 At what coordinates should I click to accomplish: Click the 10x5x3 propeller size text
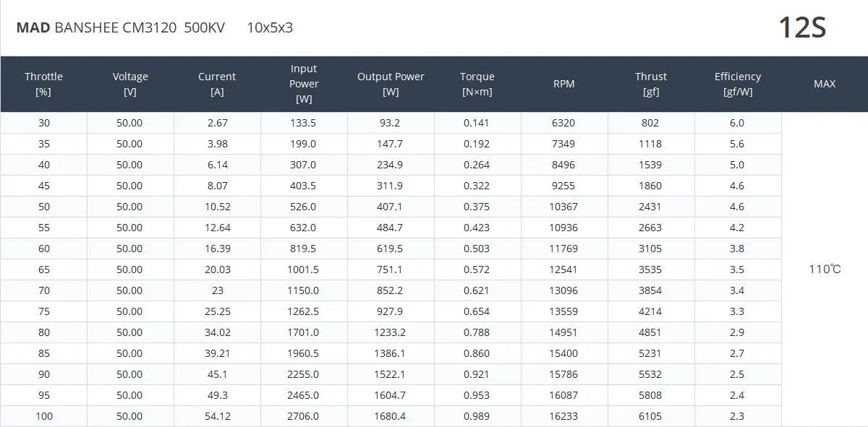point(270,28)
